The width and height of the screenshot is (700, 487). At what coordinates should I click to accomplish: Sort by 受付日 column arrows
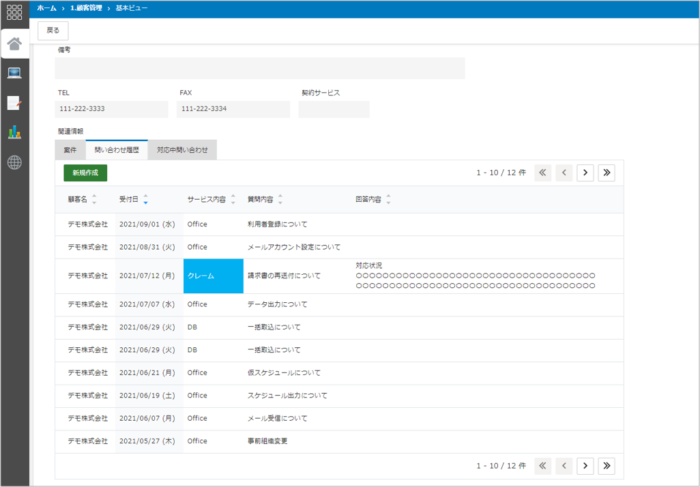[x=146, y=200]
